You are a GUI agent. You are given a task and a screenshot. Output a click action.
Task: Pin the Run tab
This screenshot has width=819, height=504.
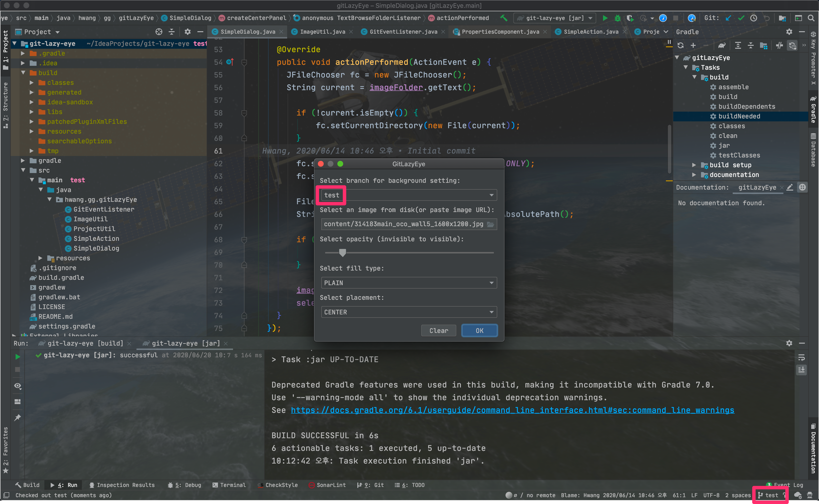point(18,417)
